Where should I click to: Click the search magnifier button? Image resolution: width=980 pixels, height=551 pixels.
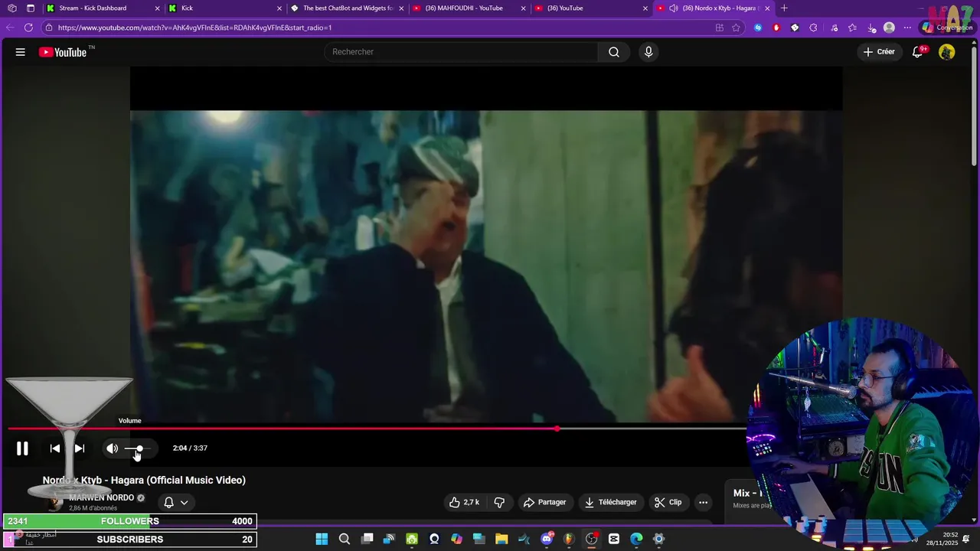coord(614,52)
